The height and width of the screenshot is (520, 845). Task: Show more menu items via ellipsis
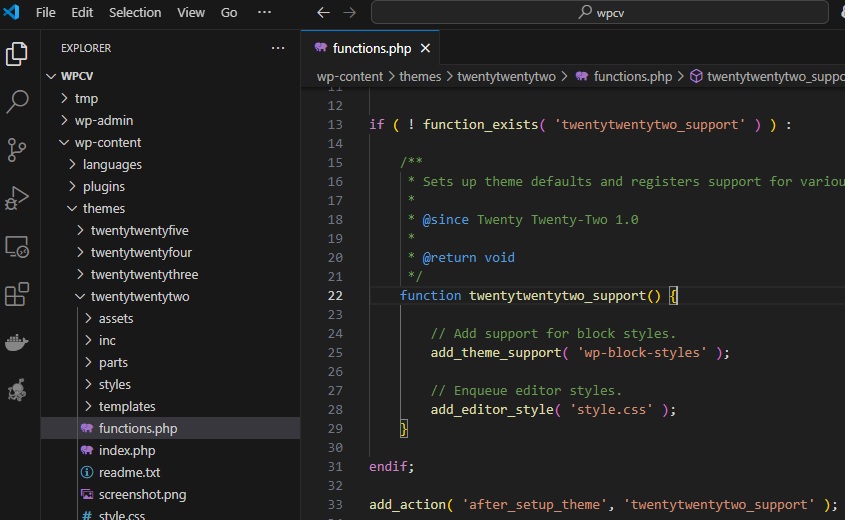coord(264,12)
